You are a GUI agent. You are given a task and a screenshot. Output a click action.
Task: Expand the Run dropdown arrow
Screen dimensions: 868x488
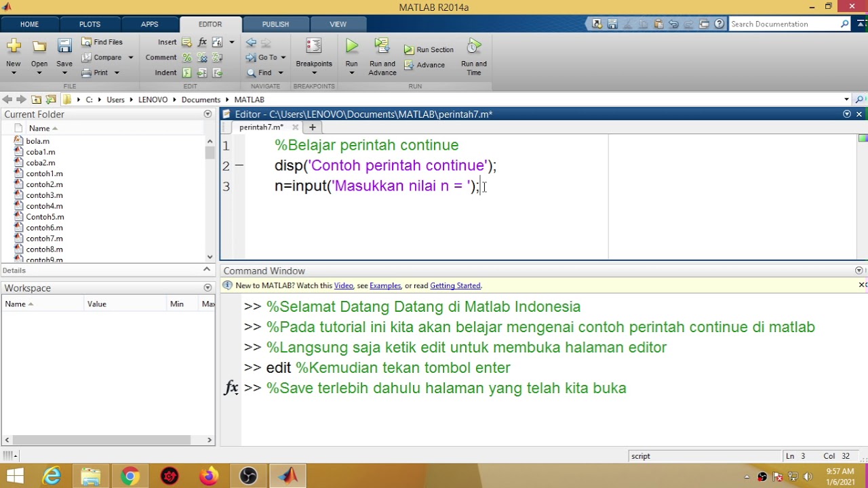[351, 73]
